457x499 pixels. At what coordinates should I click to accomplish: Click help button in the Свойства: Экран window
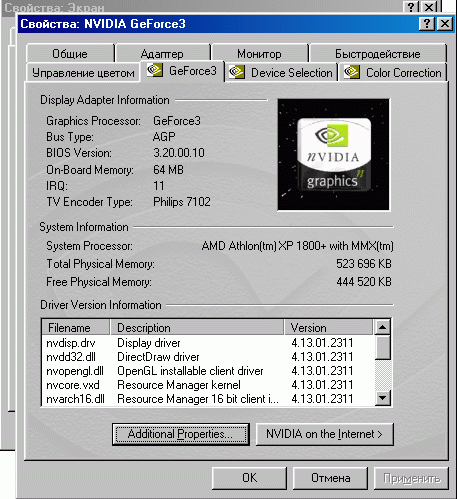[x=412, y=7]
